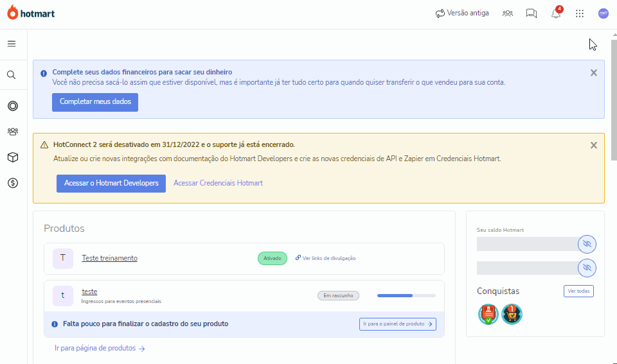
Task: Open the products cube icon in sidebar
Action: (x=13, y=157)
